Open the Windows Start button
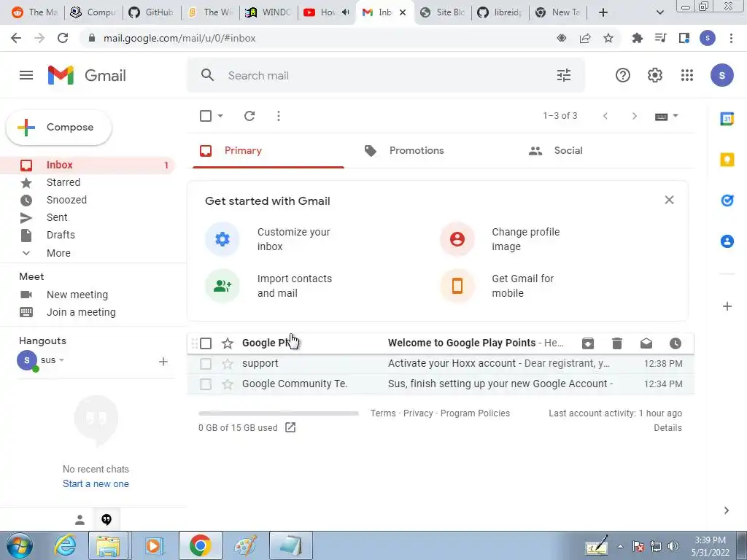Screen dimensions: 747x560 pos(20,545)
